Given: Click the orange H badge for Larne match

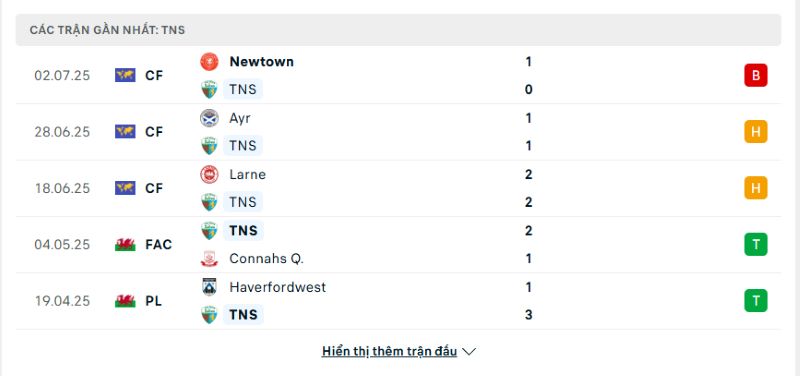Looking at the screenshot, I should pos(756,188).
